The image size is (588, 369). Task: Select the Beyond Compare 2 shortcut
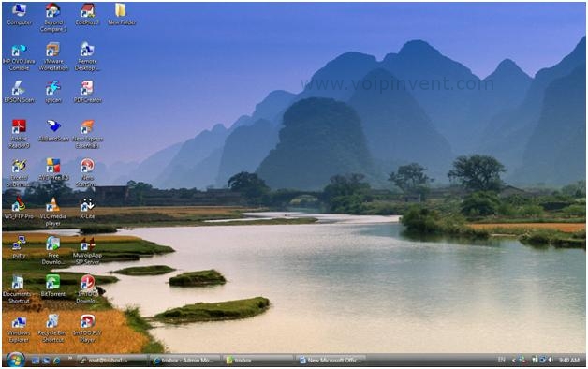(x=53, y=18)
